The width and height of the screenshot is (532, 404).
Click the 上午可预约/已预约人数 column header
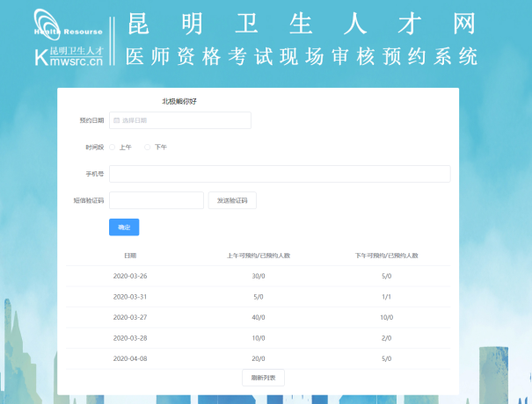pyautogui.click(x=259, y=255)
